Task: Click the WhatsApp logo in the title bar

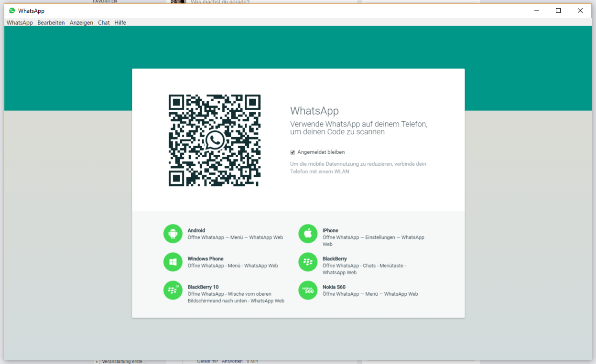Action: tap(12, 11)
